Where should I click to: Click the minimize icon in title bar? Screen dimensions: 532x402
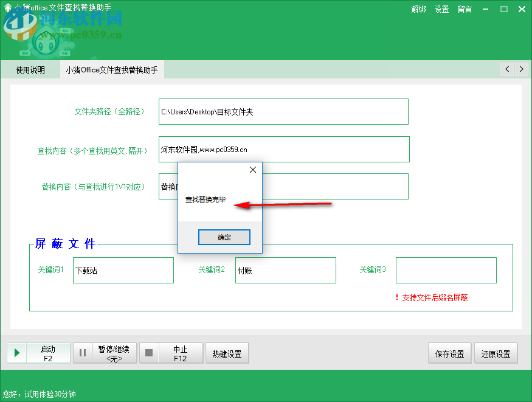pos(484,9)
